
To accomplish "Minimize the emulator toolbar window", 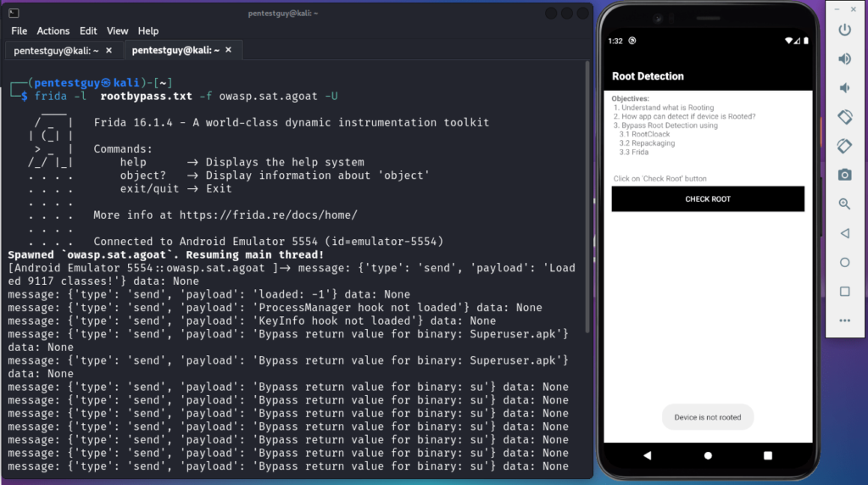I will [x=837, y=9].
